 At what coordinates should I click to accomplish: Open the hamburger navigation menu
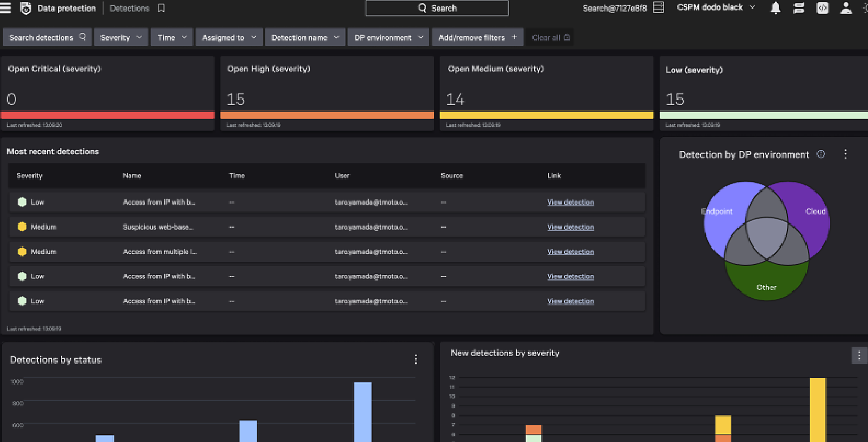tap(5, 8)
